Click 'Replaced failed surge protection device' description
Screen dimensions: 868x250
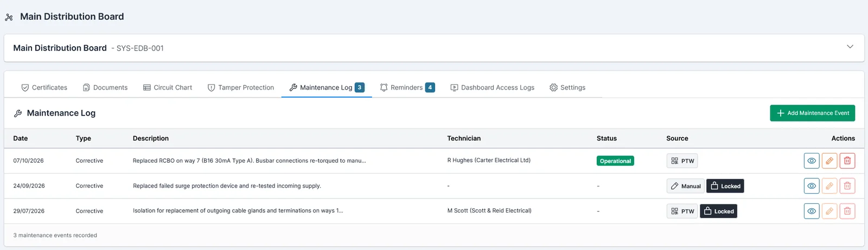pos(227,185)
